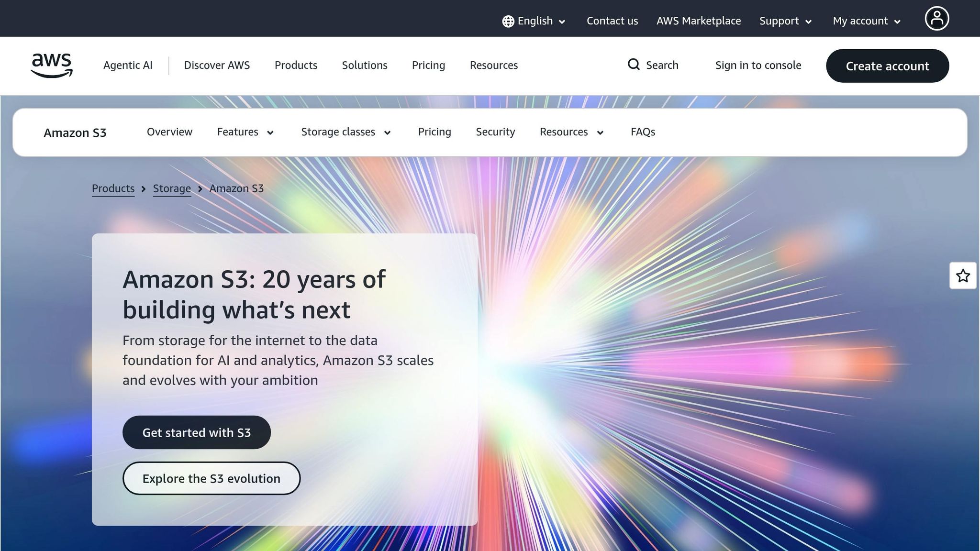Open the Support dropdown menu
Screen dimensions: 980x551
click(x=785, y=21)
